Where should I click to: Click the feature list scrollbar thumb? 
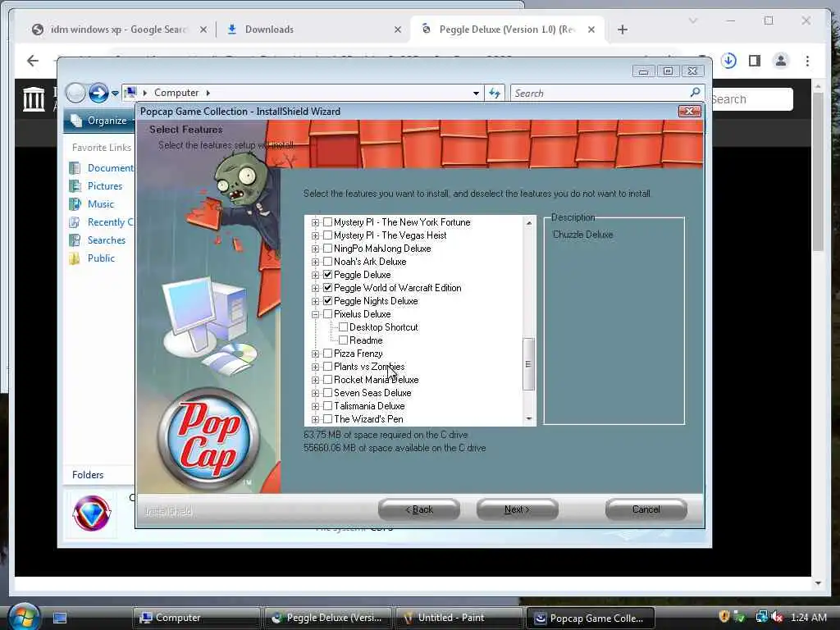click(x=528, y=364)
